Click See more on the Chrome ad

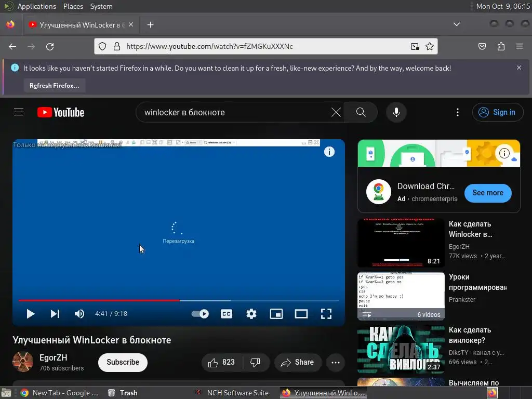click(488, 193)
